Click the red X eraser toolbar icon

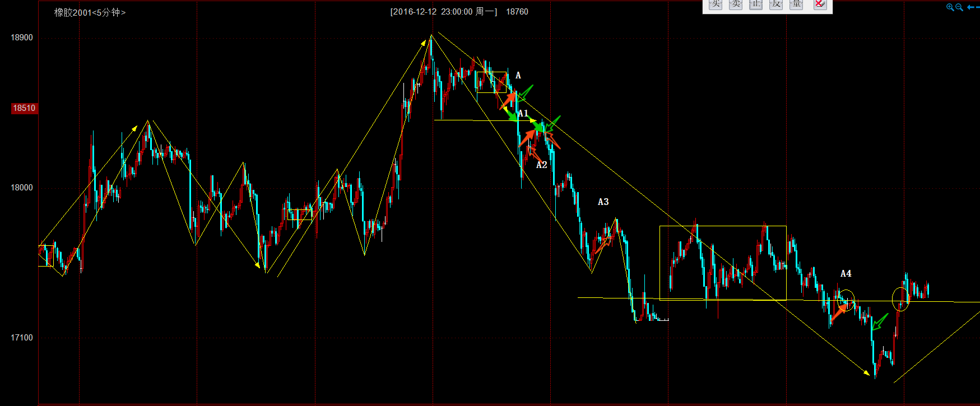click(x=820, y=4)
